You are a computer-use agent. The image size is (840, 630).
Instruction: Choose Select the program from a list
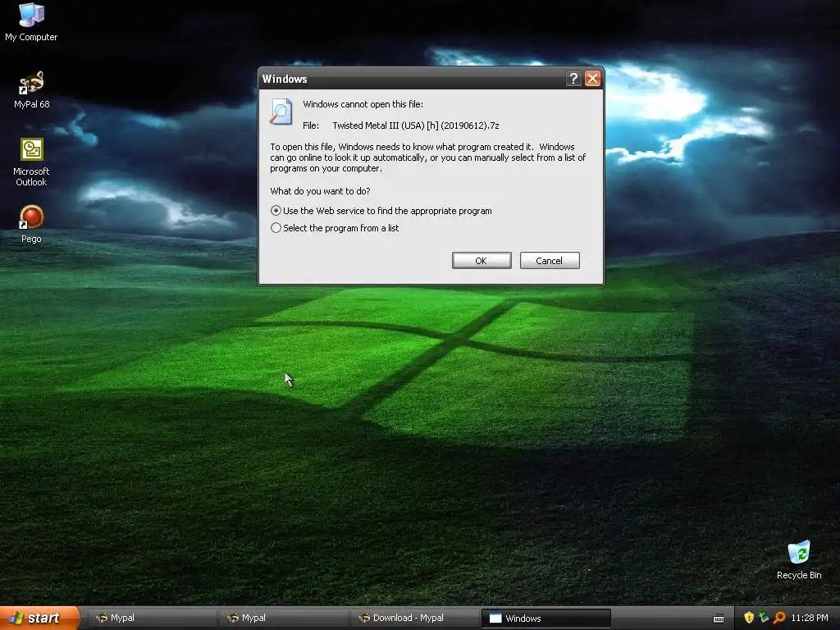[335, 228]
